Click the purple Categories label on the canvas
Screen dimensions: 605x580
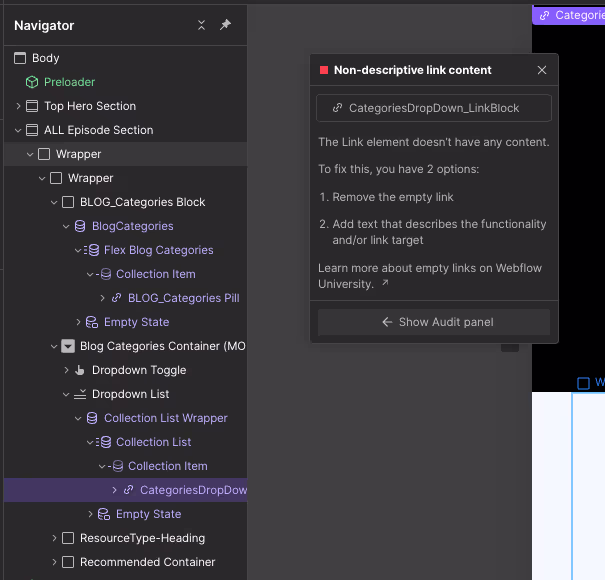pos(568,15)
